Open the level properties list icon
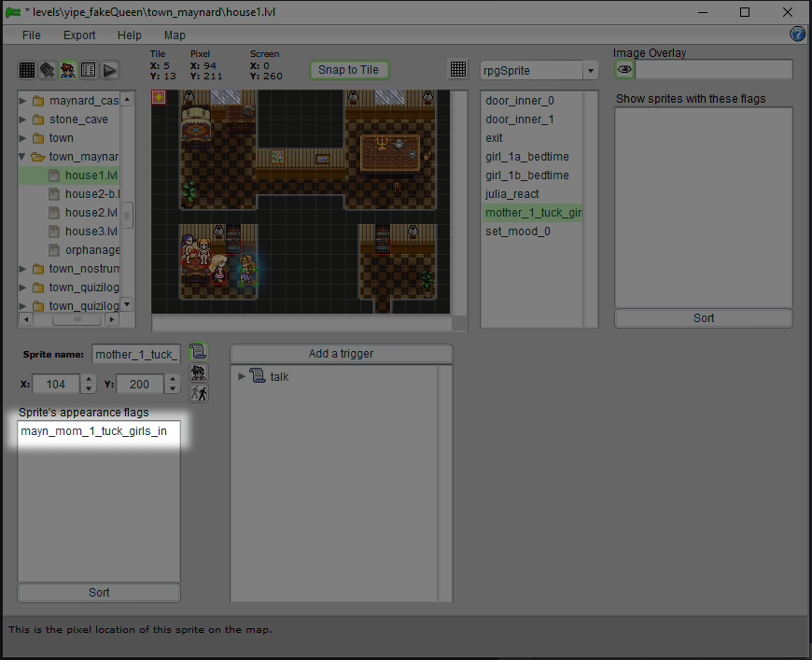 point(89,70)
